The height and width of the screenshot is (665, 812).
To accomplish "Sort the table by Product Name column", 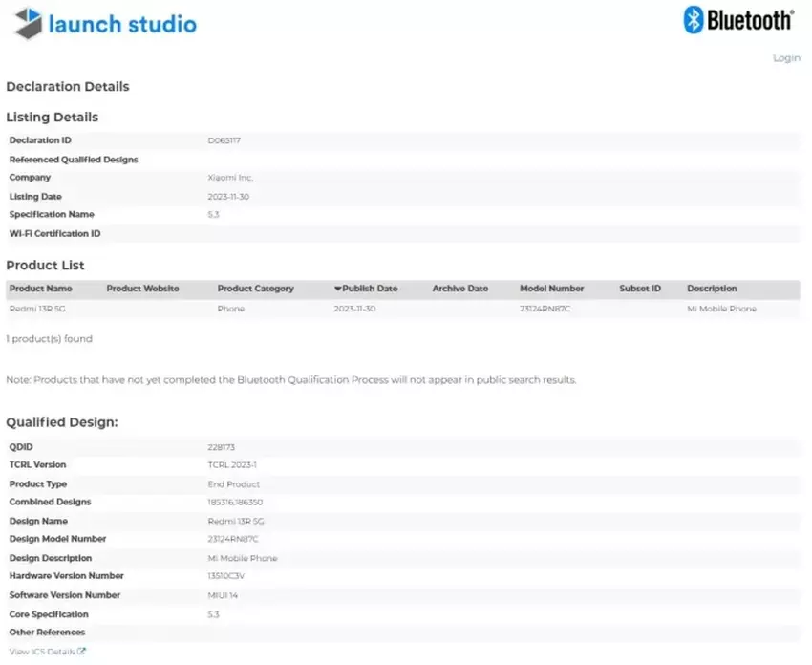I will pos(40,289).
